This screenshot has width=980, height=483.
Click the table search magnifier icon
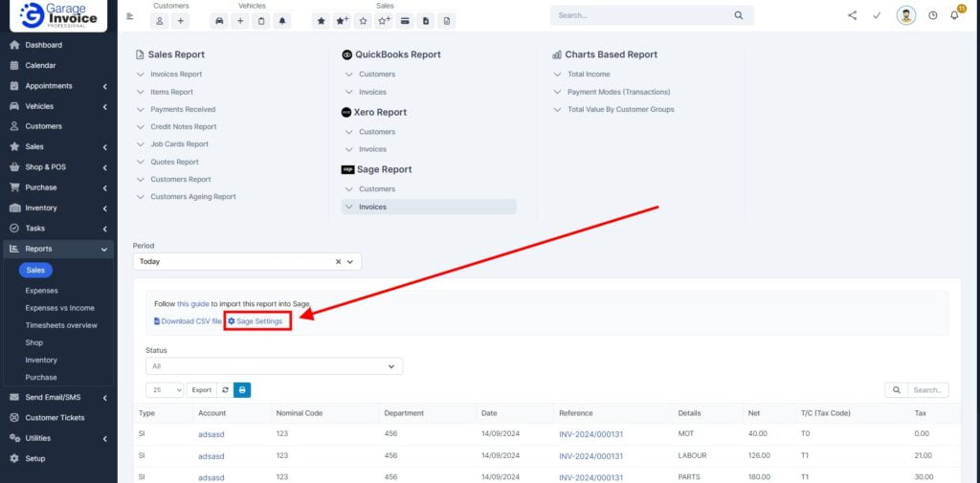[896, 390]
